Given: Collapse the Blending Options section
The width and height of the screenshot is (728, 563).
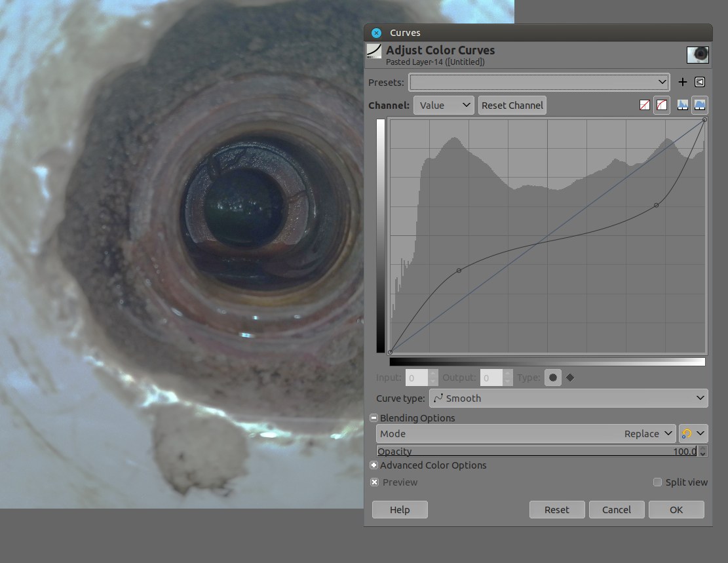Looking at the screenshot, I should pyautogui.click(x=374, y=417).
